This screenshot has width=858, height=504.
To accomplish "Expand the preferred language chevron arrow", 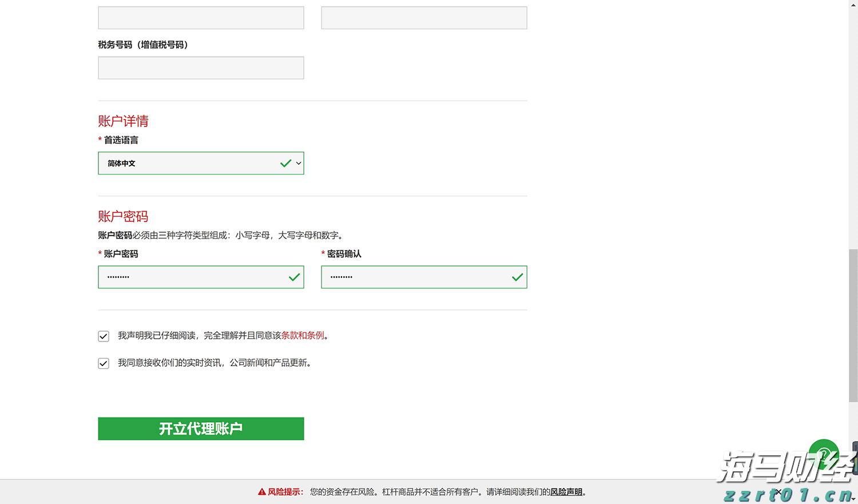I will 298,163.
